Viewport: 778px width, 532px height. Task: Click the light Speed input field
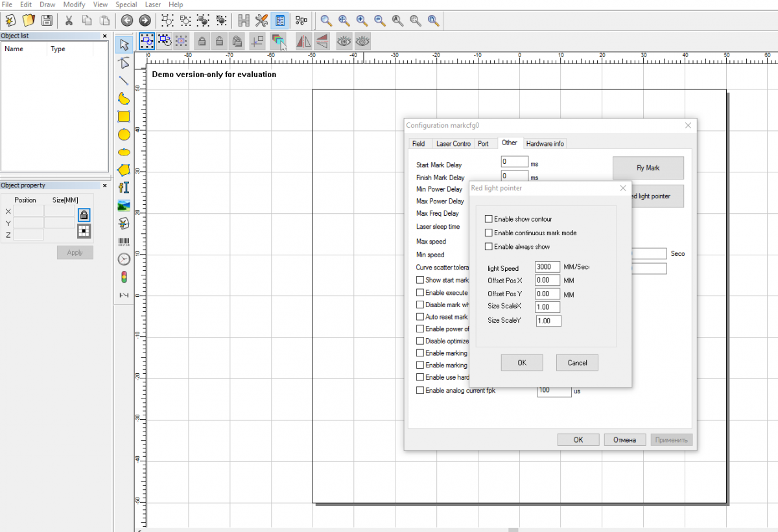(x=547, y=268)
